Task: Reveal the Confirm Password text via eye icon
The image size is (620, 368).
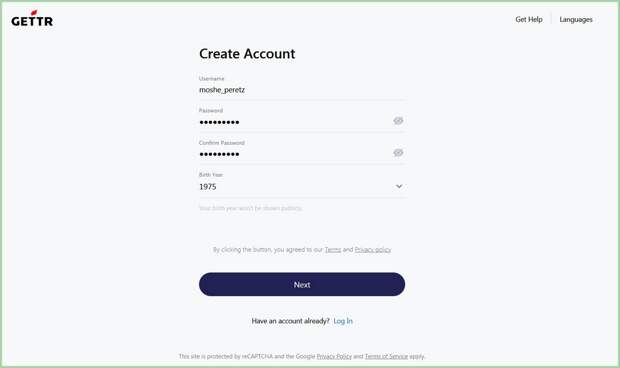Action: click(x=398, y=153)
